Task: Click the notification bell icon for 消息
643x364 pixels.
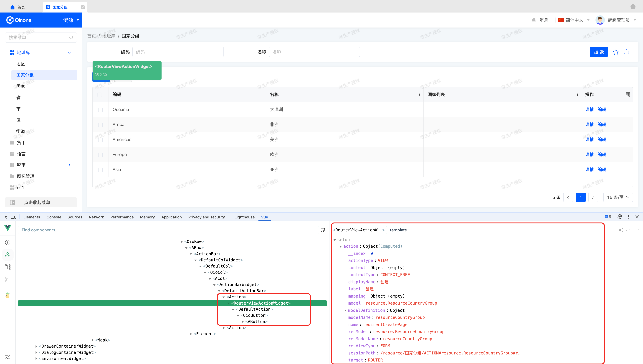Action: point(534,20)
